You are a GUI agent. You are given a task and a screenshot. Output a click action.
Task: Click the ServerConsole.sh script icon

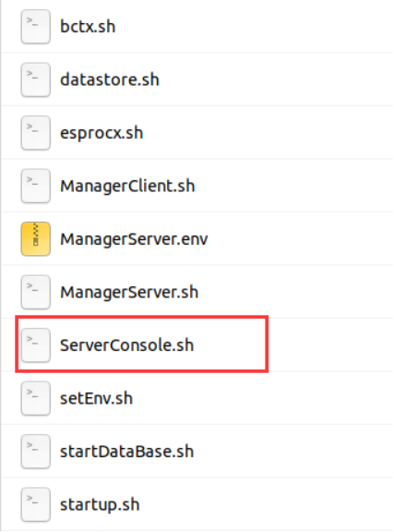point(36,345)
